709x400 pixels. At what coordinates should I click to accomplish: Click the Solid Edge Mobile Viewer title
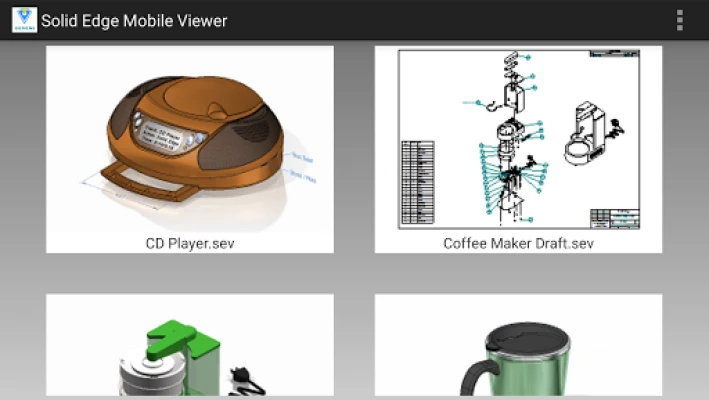click(134, 21)
